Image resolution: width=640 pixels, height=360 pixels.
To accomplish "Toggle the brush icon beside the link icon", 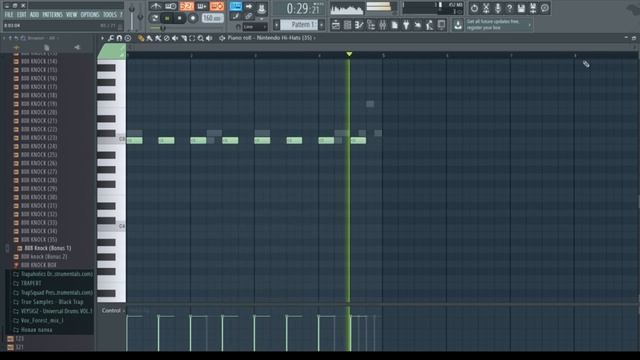I will click(x=236, y=16).
